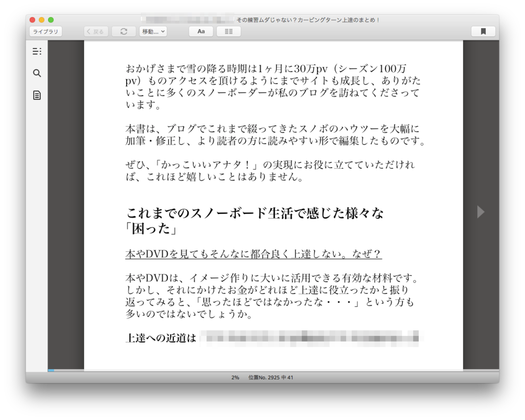
Task: Open the table of contents sidebar icon
Action: 37,51
